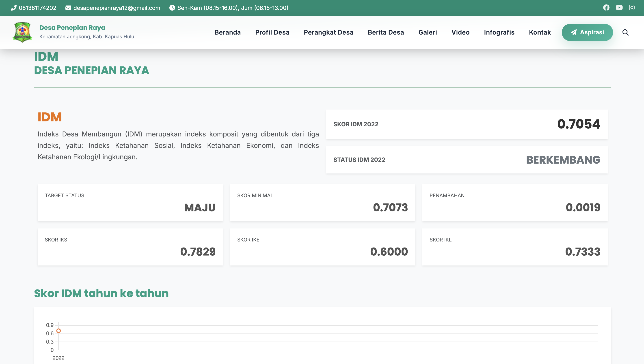Open the Perangkat Desa menu
The image size is (644, 364).
pos(328,33)
